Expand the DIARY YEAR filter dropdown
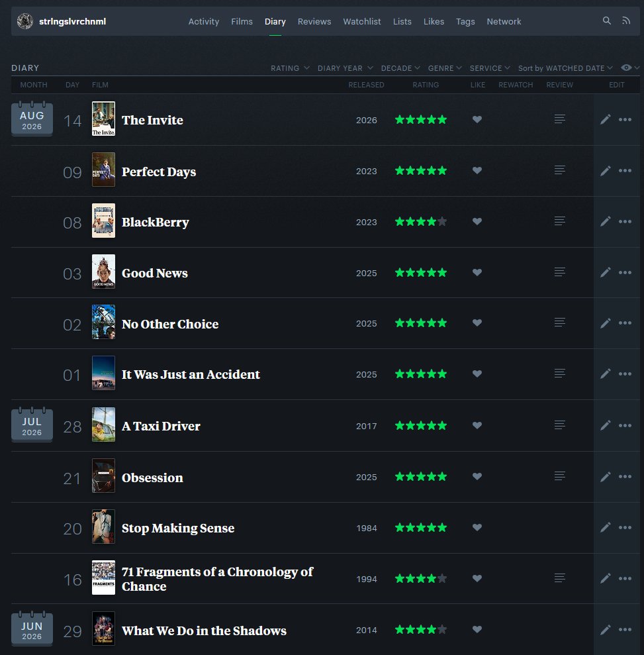This screenshot has height=655, width=644. pos(345,68)
